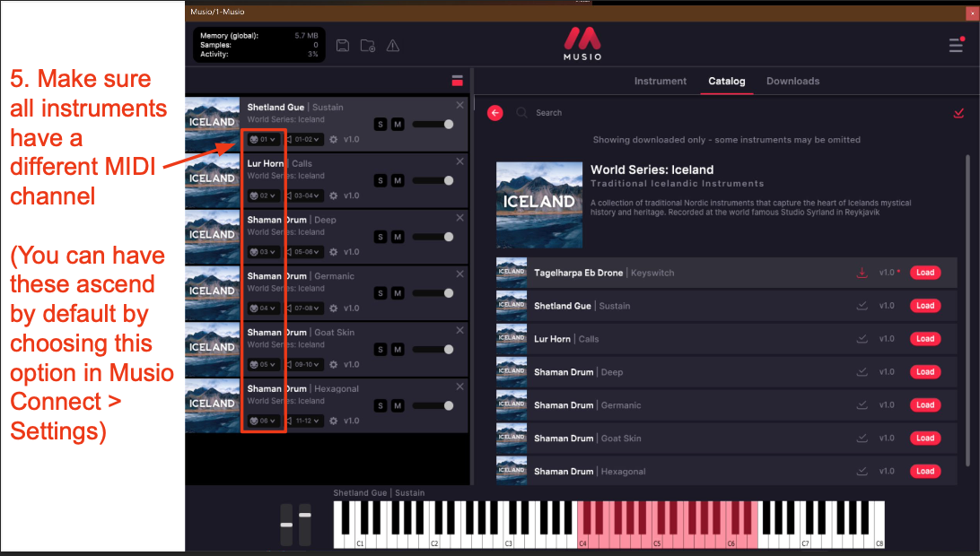
Task: Open settings gear for Shetland Gue Sustain
Action: tap(334, 139)
